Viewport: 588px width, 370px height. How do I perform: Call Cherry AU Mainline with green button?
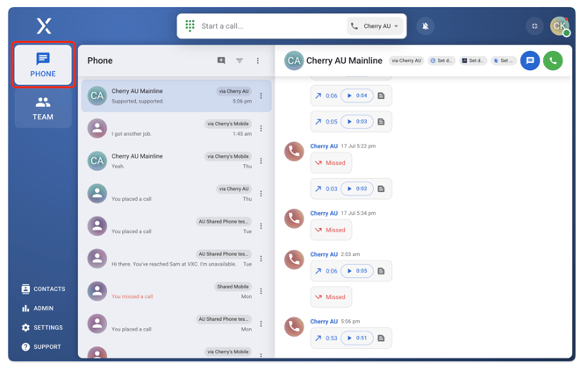[x=553, y=60]
